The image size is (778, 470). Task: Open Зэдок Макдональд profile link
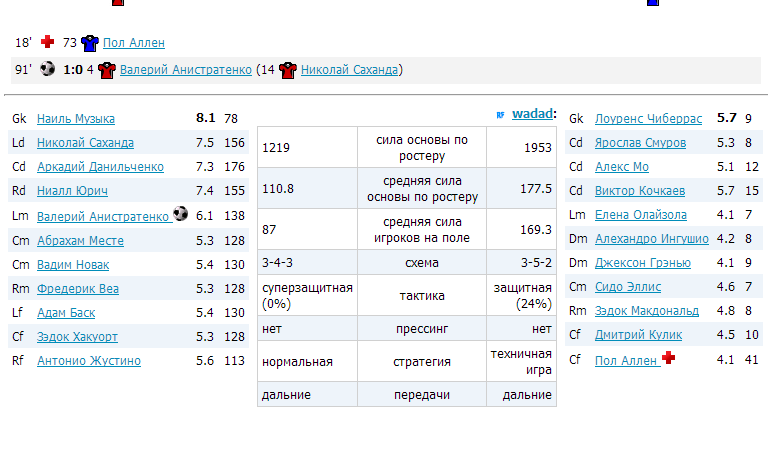pos(646,311)
